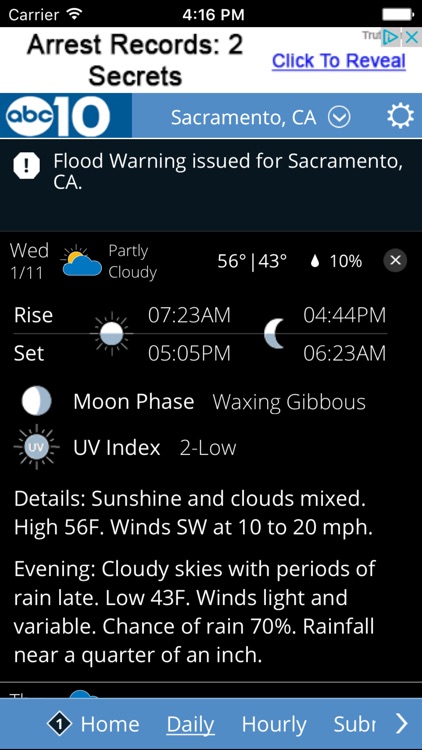
Task: Tap the crescent moon rise icon
Action: (x=275, y=333)
